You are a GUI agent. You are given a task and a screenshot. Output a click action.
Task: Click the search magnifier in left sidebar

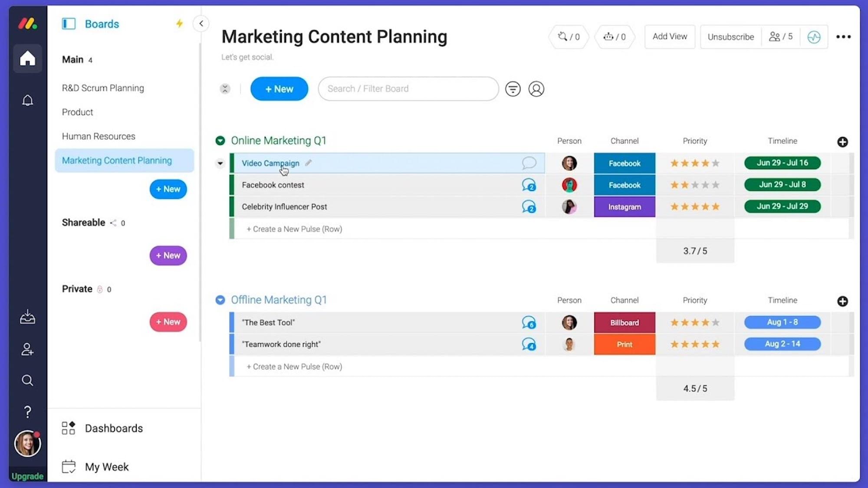click(x=27, y=380)
